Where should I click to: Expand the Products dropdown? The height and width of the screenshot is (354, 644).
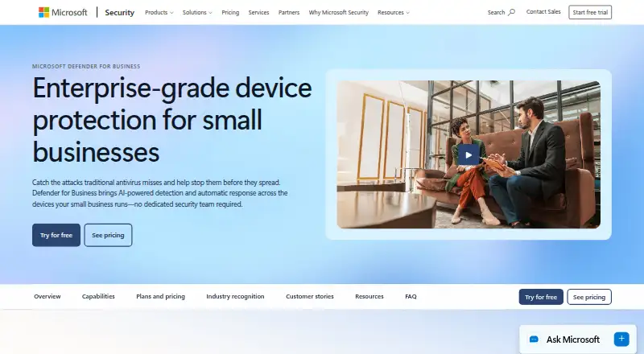coord(159,12)
